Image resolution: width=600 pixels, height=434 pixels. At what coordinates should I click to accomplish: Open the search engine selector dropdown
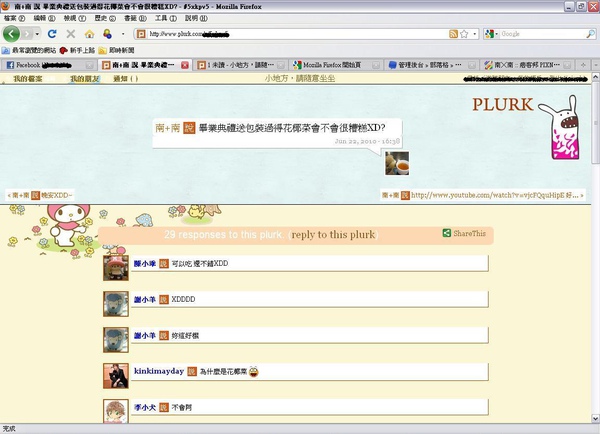(x=491, y=34)
